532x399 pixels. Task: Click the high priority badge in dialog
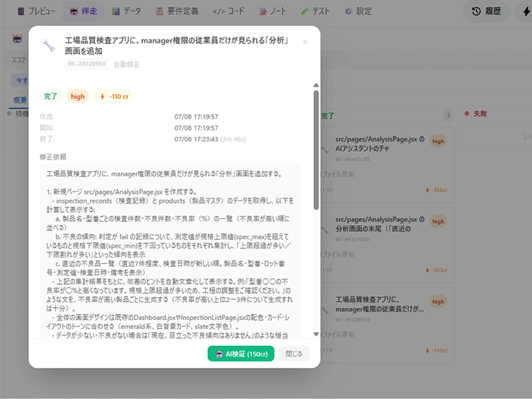click(x=78, y=97)
